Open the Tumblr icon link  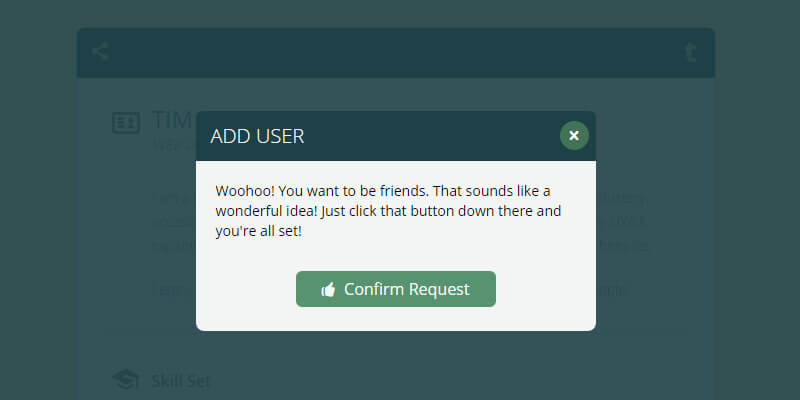pos(690,53)
